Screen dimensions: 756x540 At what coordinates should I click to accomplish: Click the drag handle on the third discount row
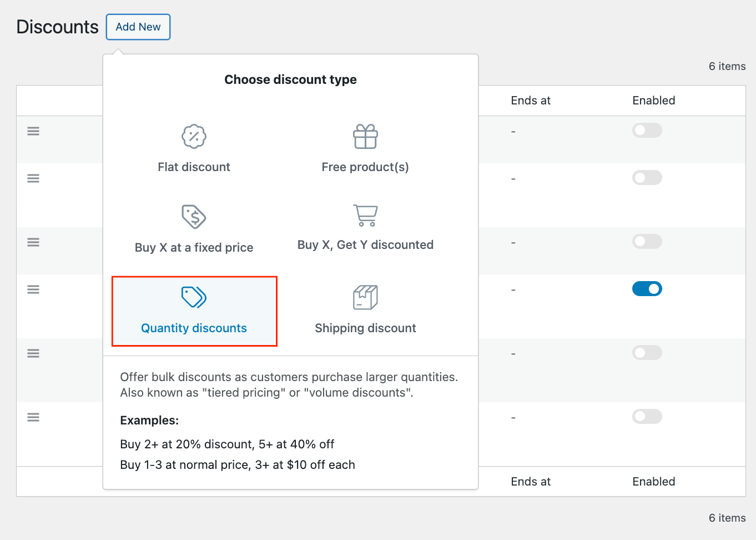click(x=33, y=242)
